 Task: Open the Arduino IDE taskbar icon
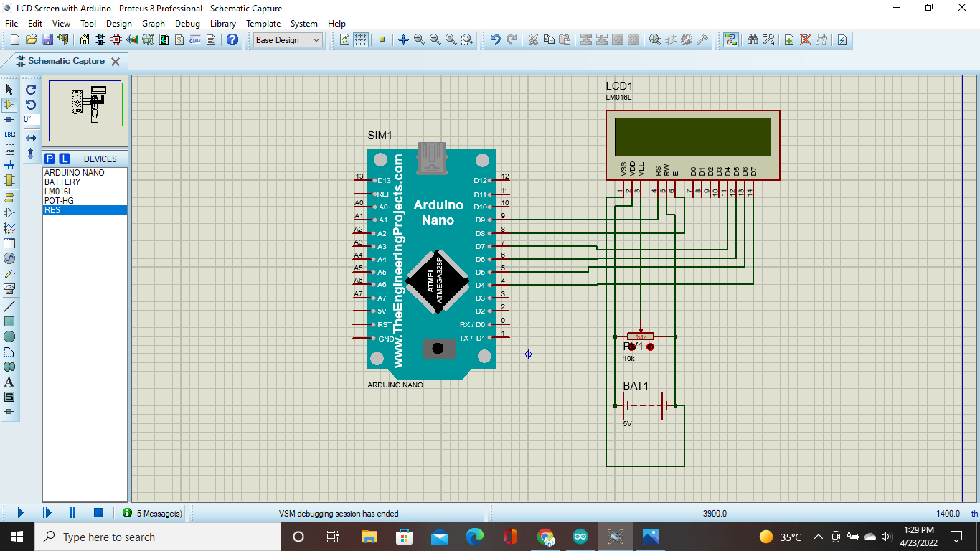click(x=580, y=537)
